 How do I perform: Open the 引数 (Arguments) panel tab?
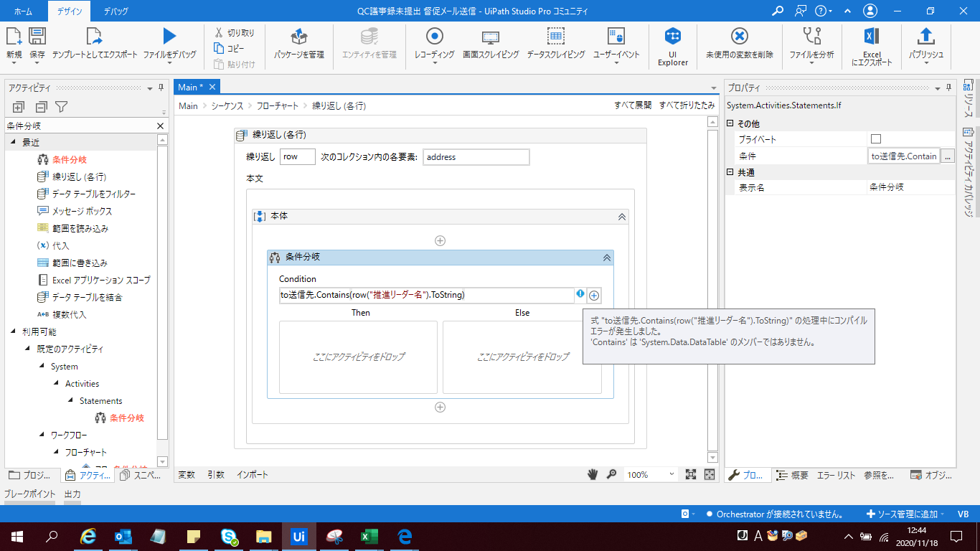[x=215, y=474]
